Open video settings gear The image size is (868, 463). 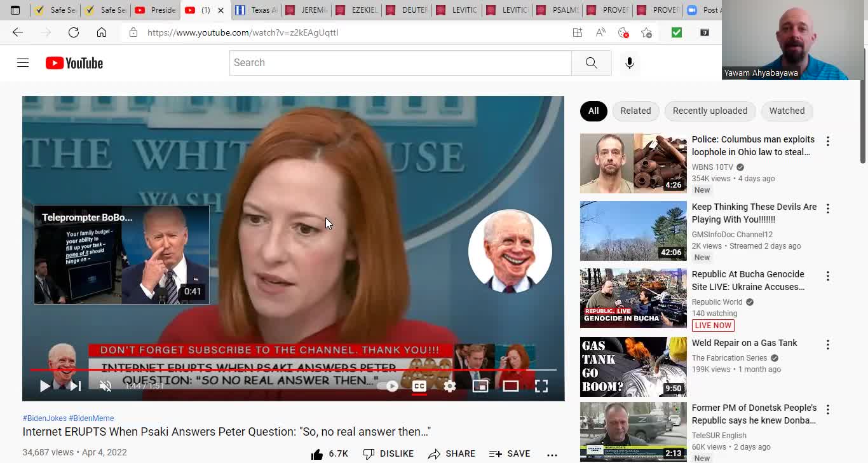450,386
